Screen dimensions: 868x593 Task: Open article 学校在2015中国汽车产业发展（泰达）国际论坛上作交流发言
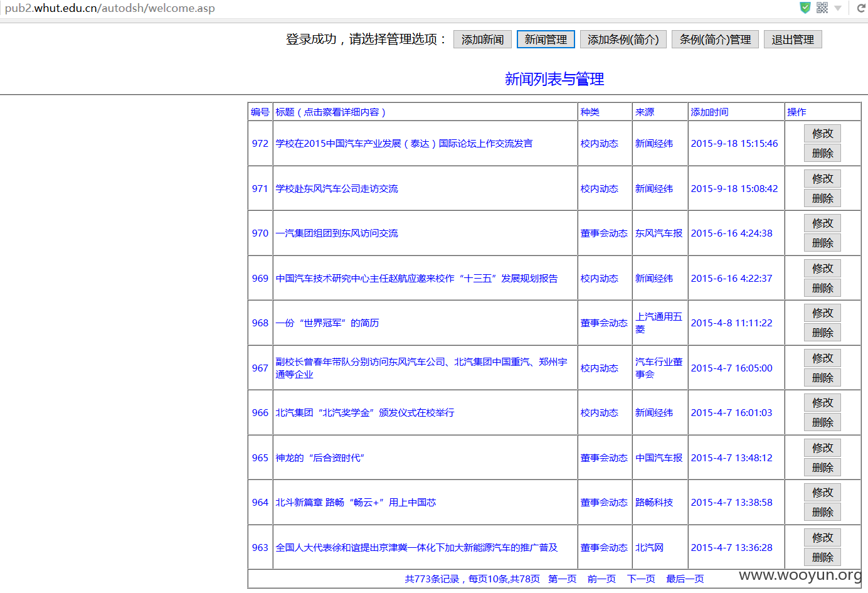(x=404, y=144)
